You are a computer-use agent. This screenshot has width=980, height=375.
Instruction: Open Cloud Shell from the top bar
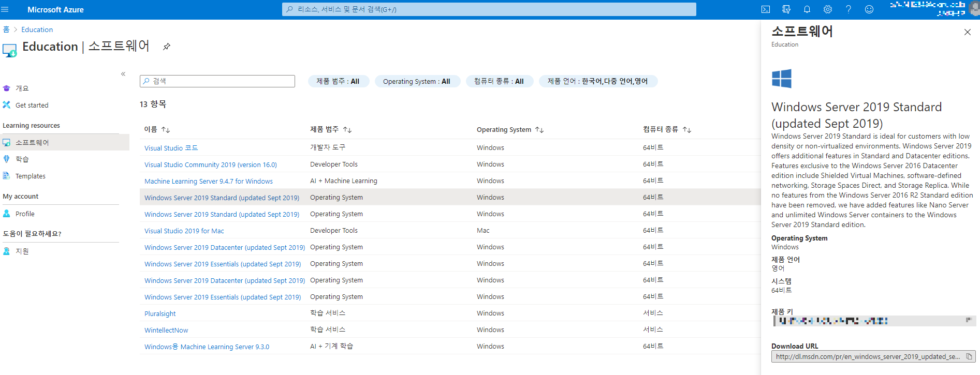tap(766, 9)
